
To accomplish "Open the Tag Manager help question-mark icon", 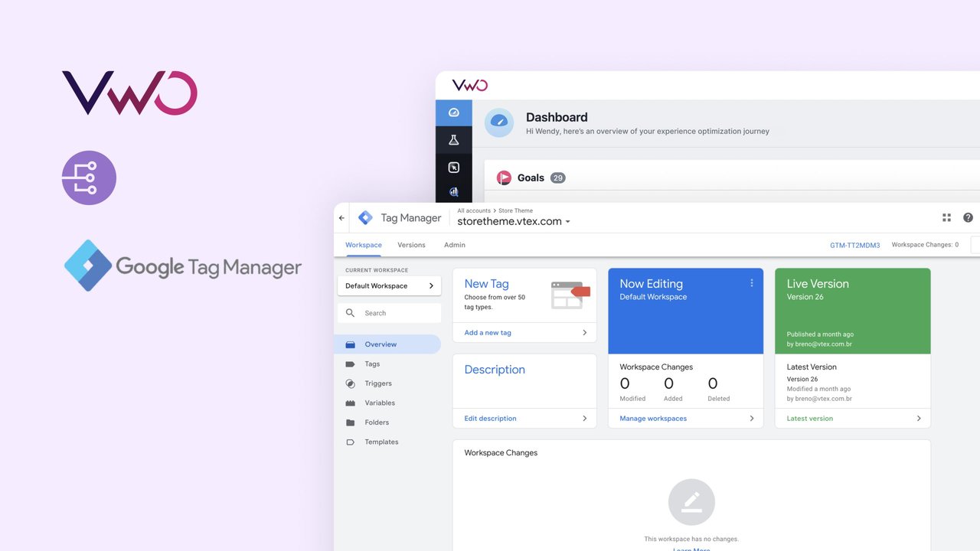I will [969, 218].
